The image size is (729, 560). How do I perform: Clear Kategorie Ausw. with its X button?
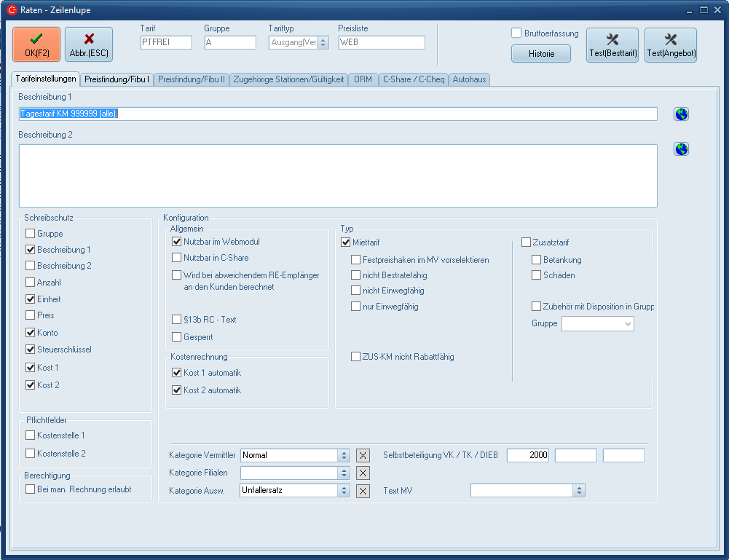[363, 491]
